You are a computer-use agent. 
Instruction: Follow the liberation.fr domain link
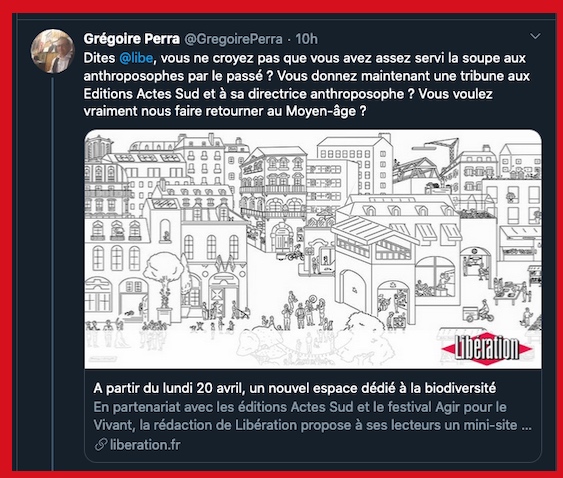[x=145, y=445]
